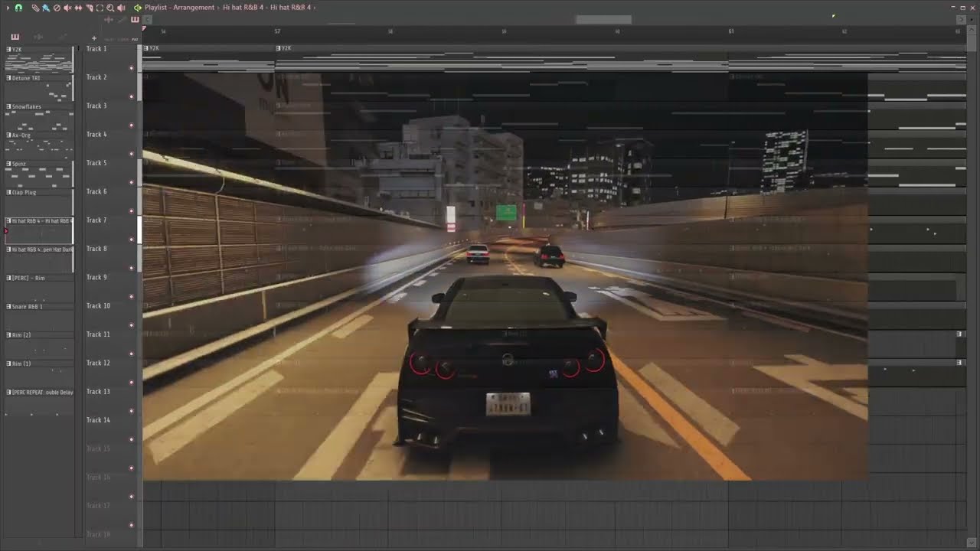980x551 pixels.
Task: Select the Rim (1) pattern
Action: (x=39, y=373)
